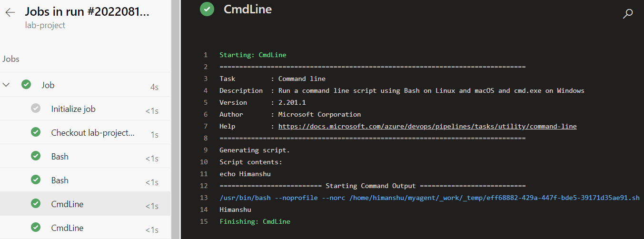Image resolution: width=644 pixels, height=239 pixels.
Task: Select the Job row
Action: click(x=85, y=85)
